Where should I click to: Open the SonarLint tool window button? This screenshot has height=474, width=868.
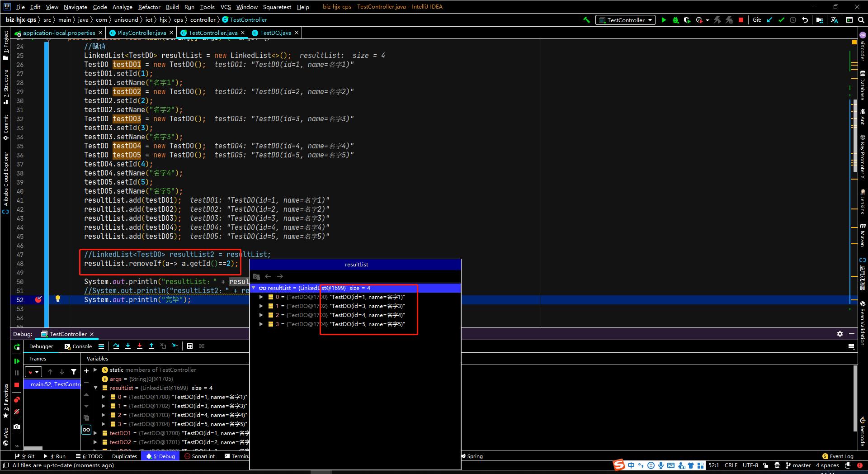tap(199, 456)
